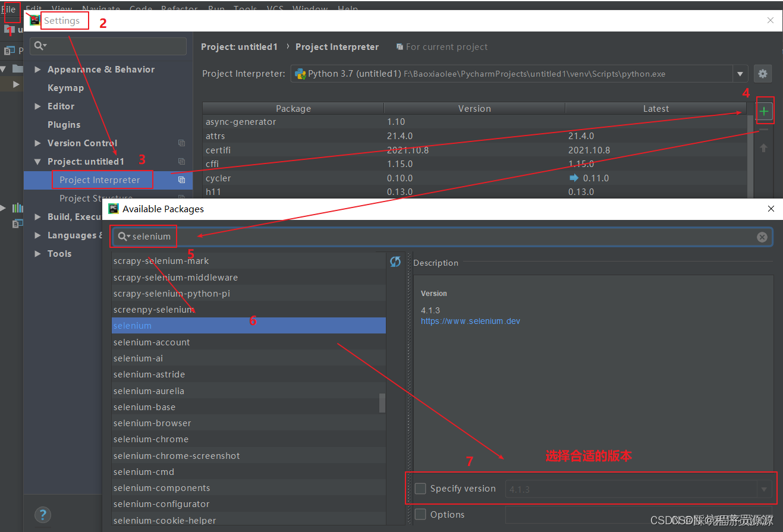The image size is (783, 532).
Task: Expand Appearance & Behavior section
Action: tap(38, 70)
